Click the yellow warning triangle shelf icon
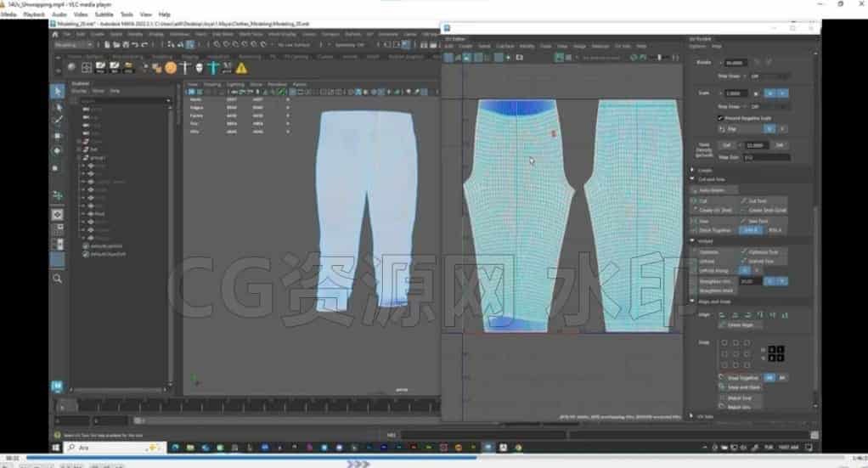Screen dimensions: 868x468 (241, 68)
